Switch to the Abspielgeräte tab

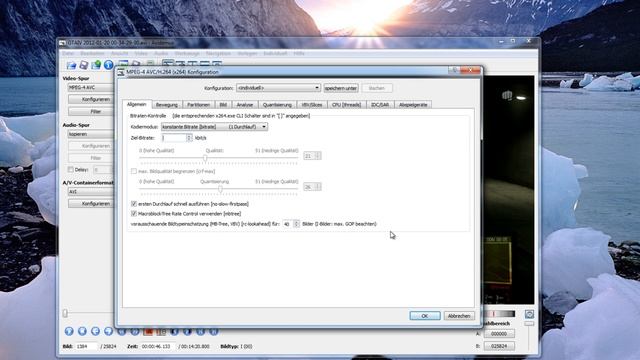tap(413, 105)
